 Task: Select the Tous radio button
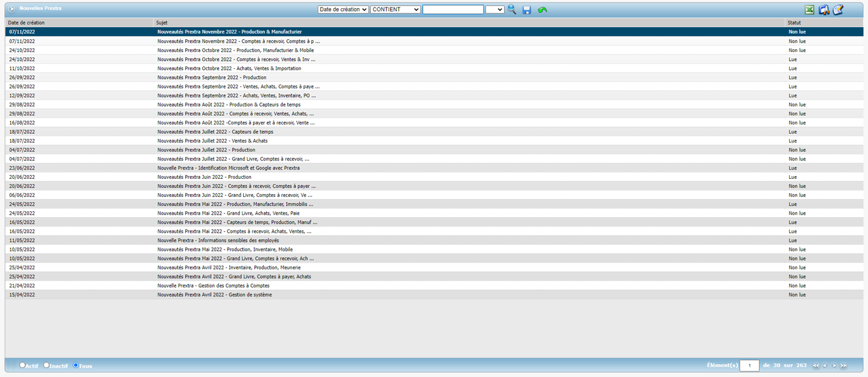76,365
